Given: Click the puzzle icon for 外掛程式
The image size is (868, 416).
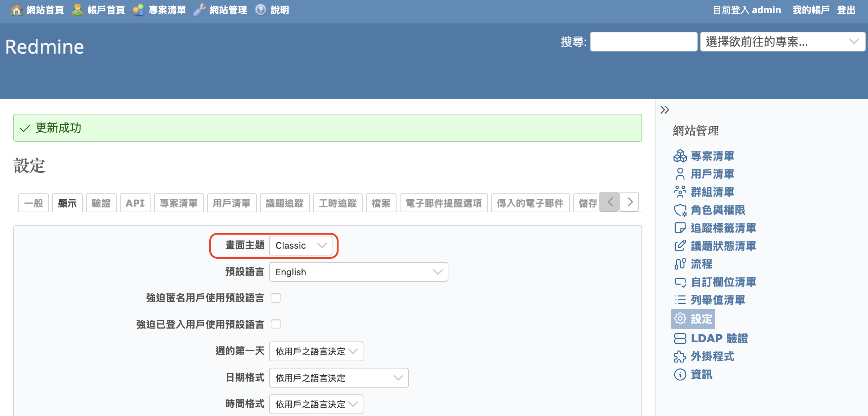Looking at the screenshot, I should [x=680, y=357].
